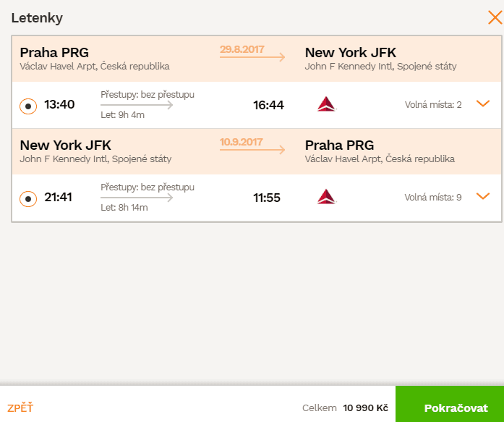Click the Volná místa: 2 label
Image resolution: width=504 pixels, height=422 pixels.
click(433, 104)
